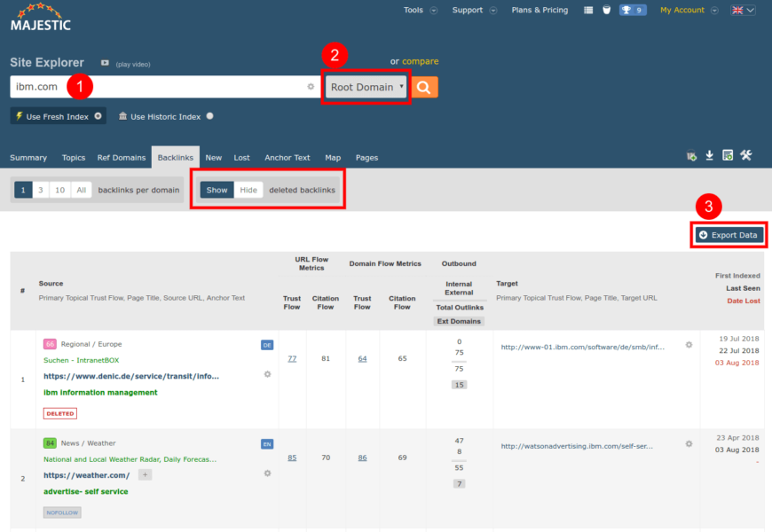The height and width of the screenshot is (532, 772).
Task: Switch to the Lost tab
Action: click(241, 158)
